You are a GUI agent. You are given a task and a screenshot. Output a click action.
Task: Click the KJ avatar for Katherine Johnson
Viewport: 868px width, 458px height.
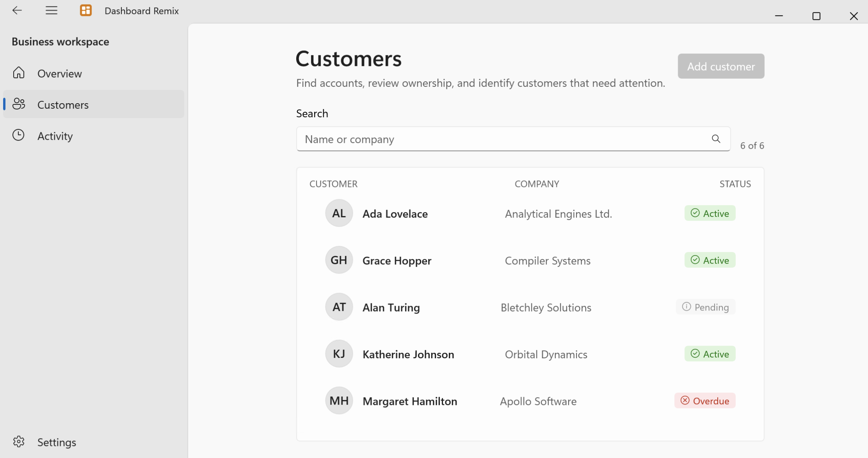(x=339, y=354)
